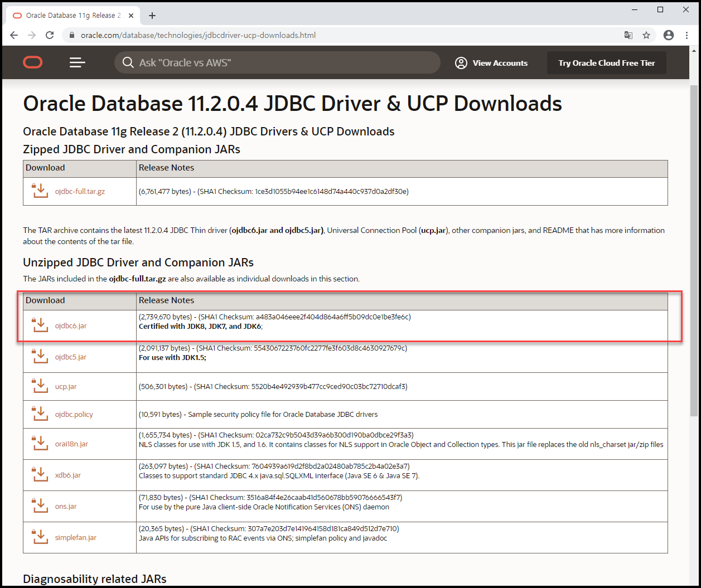Click download icon for ojdbc-full.tar.gz
The height and width of the screenshot is (588, 701).
[x=40, y=191]
